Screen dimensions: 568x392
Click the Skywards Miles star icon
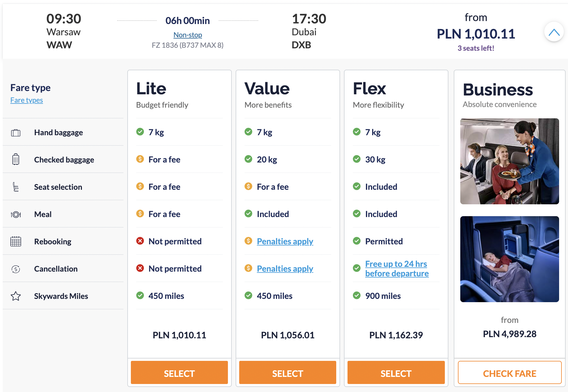coord(16,296)
